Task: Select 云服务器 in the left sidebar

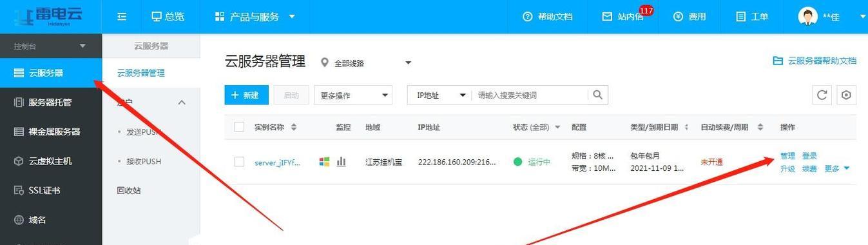Action: click(x=51, y=73)
